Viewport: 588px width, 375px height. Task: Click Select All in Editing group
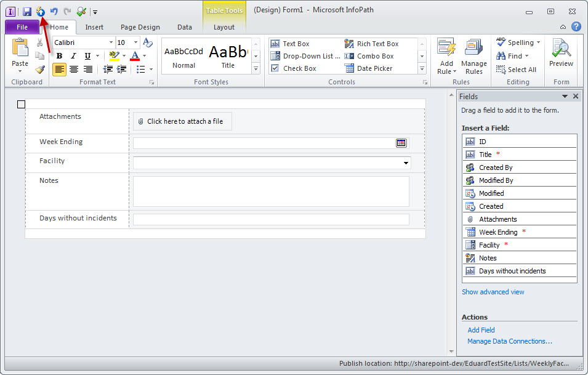pos(517,70)
